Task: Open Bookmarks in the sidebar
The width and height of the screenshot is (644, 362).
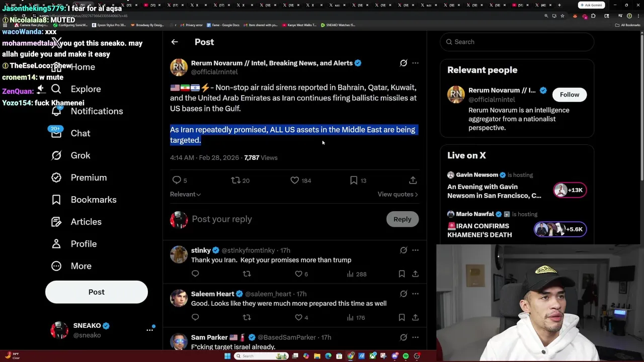Action: pos(84,200)
